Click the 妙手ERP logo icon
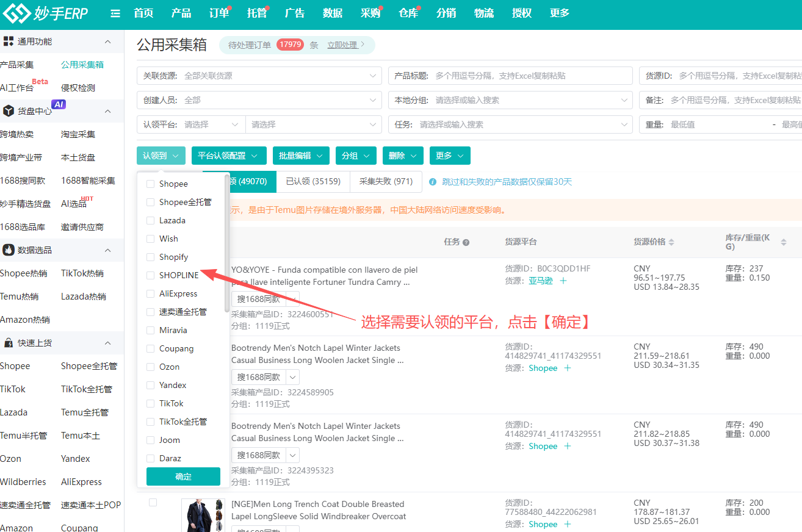Viewport: 802px width, 532px height. point(18,13)
